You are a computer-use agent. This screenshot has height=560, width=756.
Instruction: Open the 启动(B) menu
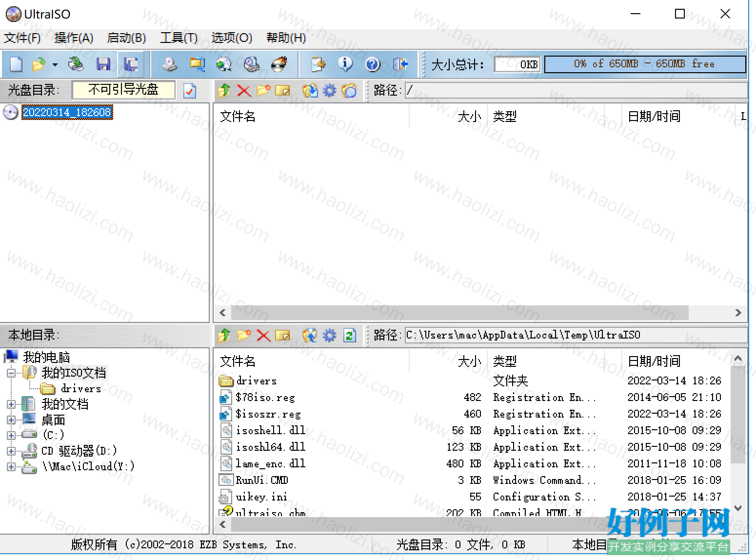pos(127,38)
